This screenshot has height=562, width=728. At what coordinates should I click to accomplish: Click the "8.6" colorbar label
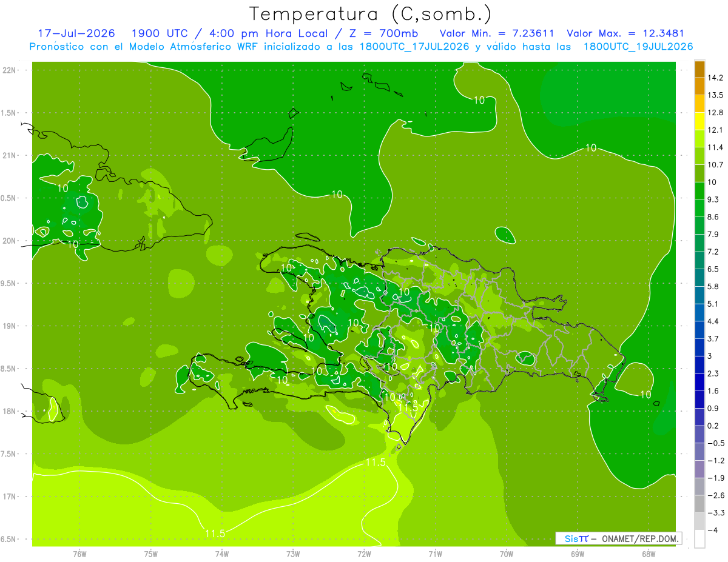(713, 217)
